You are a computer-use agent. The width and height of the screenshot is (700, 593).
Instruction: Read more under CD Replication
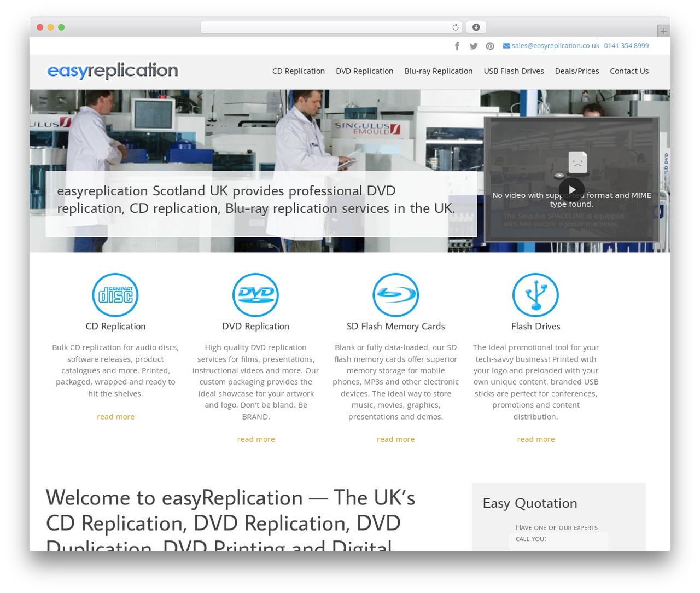point(115,417)
